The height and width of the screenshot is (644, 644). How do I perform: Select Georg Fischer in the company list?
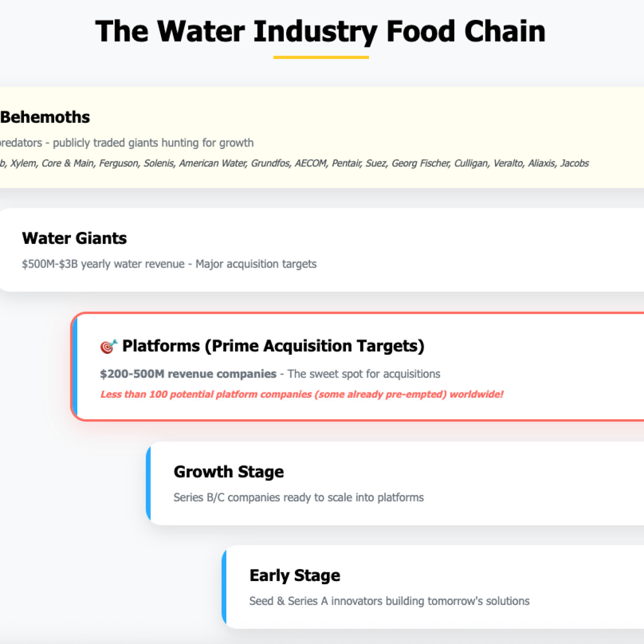point(420,163)
